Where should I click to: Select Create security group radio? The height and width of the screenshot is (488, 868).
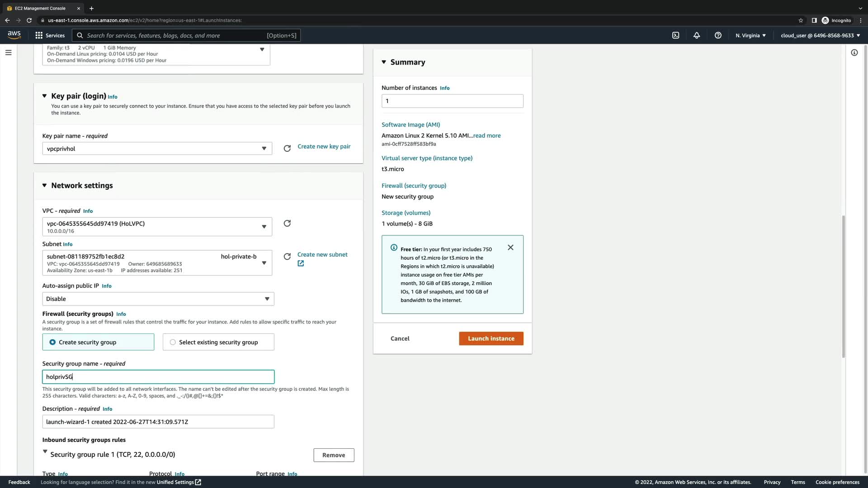point(53,342)
